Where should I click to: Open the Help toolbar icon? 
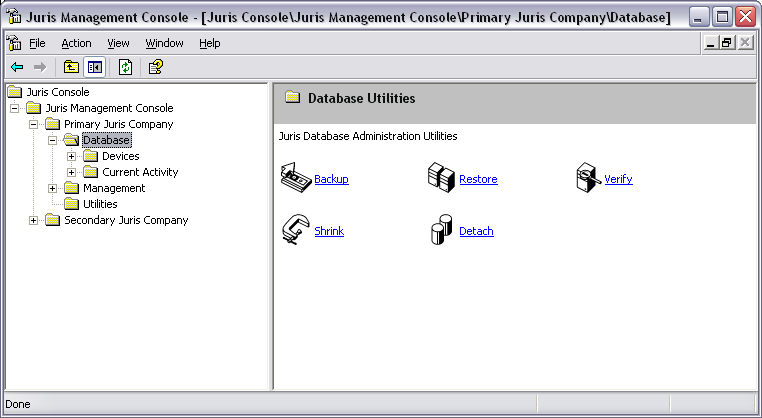155,67
